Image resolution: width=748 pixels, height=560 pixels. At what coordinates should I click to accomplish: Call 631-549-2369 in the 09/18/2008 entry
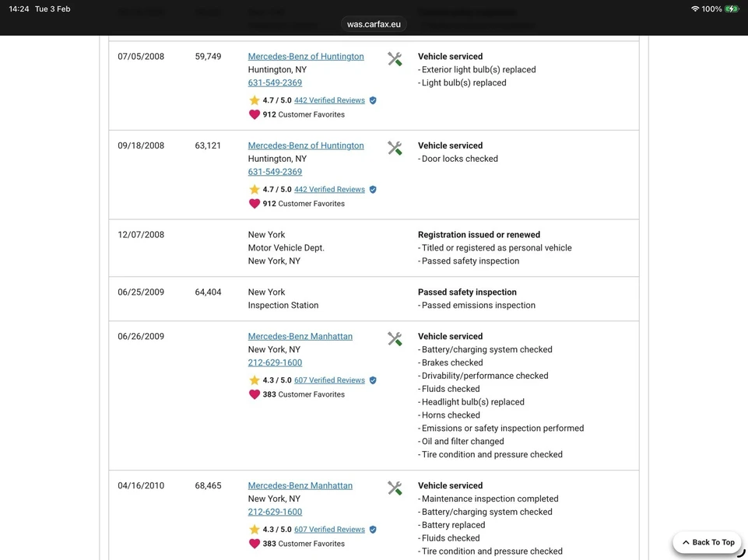click(x=275, y=172)
